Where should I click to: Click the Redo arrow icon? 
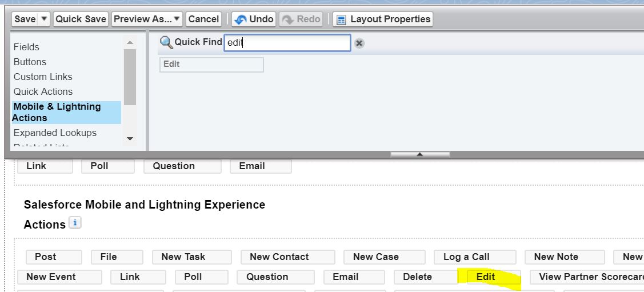click(x=288, y=19)
